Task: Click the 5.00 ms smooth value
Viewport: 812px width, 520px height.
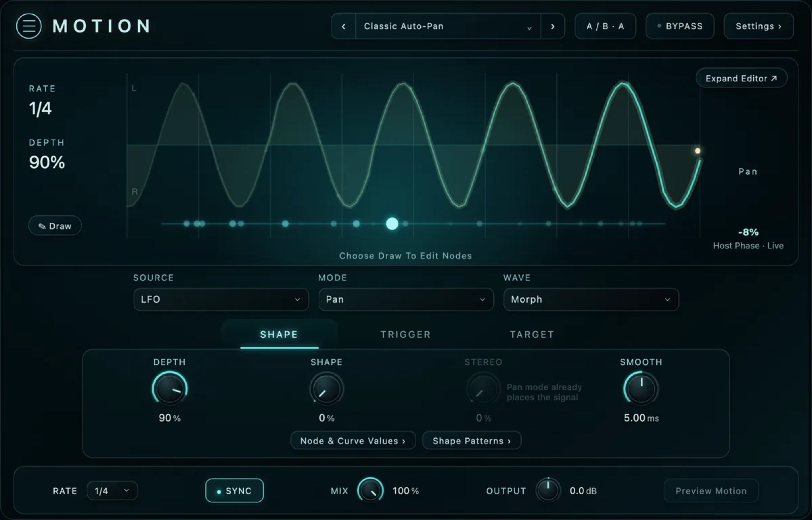Action: [x=641, y=418]
